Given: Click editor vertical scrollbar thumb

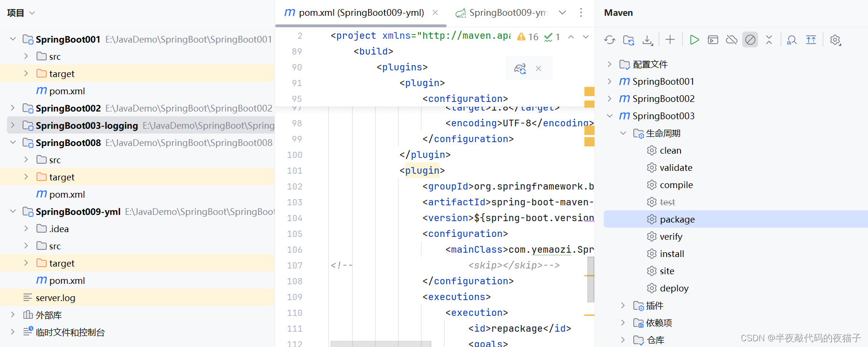Looking at the screenshot, I should tap(591, 280).
